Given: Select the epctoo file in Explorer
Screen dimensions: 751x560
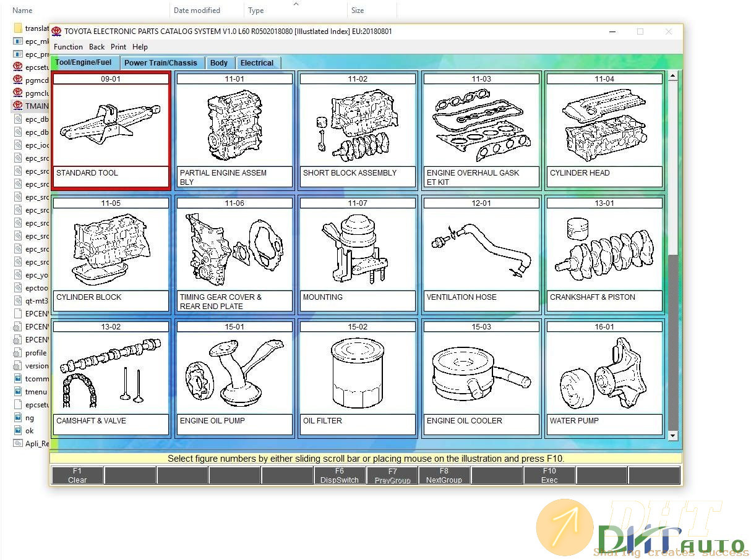Looking at the screenshot, I should (x=30, y=287).
